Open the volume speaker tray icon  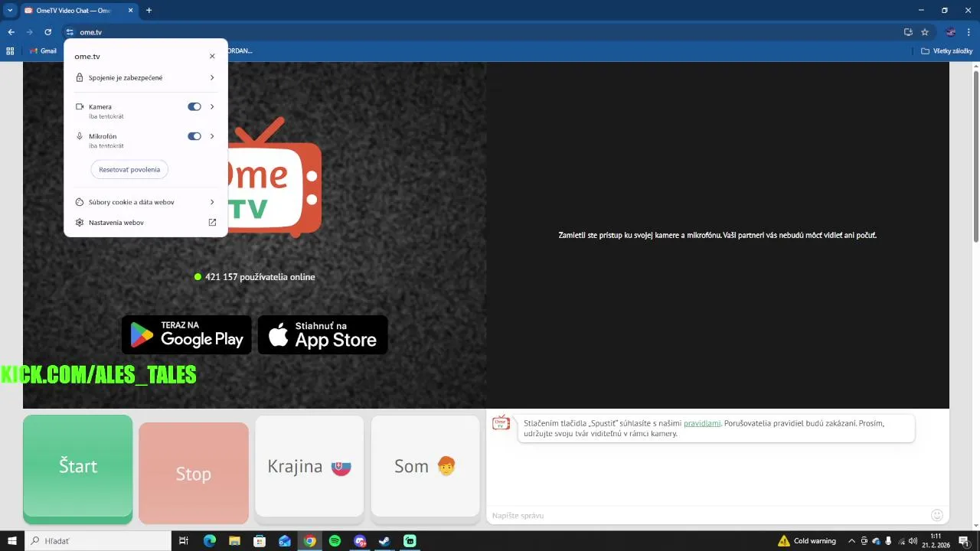pyautogui.click(x=913, y=541)
